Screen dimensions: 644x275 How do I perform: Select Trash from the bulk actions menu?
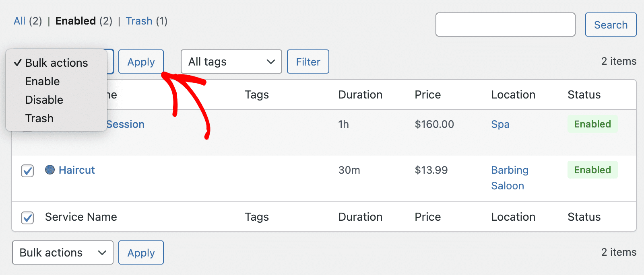[39, 118]
